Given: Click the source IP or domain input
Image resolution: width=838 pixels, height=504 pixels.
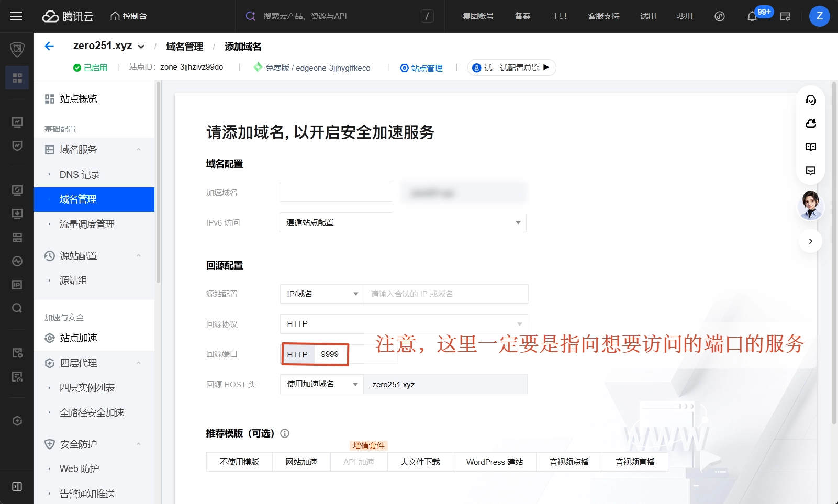Looking at the screenshot, I should click(446, 294).
